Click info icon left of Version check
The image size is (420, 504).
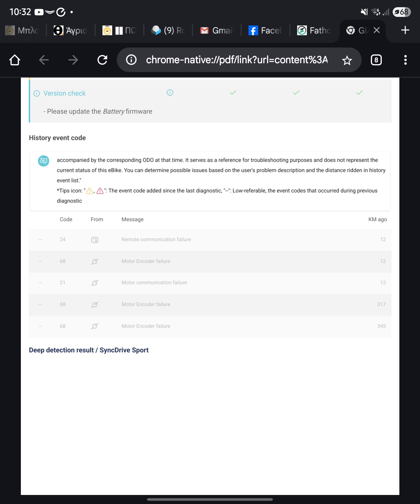36,93
